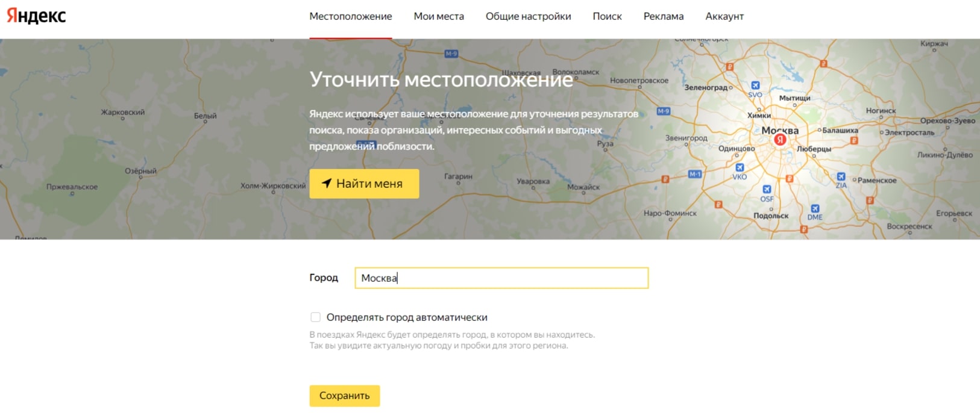This screenshot has height=413, width=980.
Task: Click the Город field label
Action: [324, 278]
